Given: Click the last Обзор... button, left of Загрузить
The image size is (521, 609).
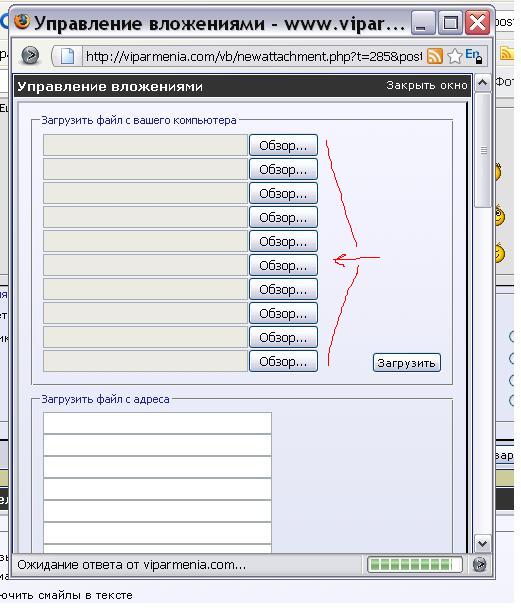Looking at the screenshot, I should (283, 362).
